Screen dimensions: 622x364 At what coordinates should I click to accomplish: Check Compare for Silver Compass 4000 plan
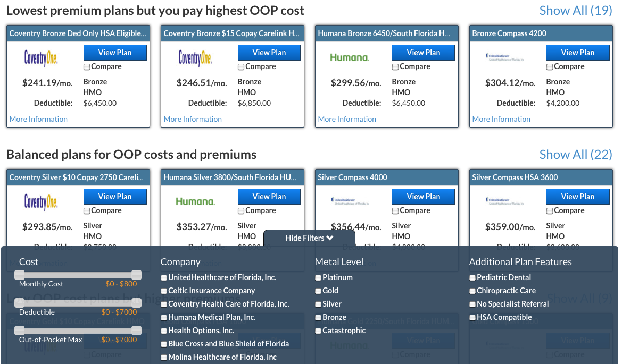(x=395, y=211)
